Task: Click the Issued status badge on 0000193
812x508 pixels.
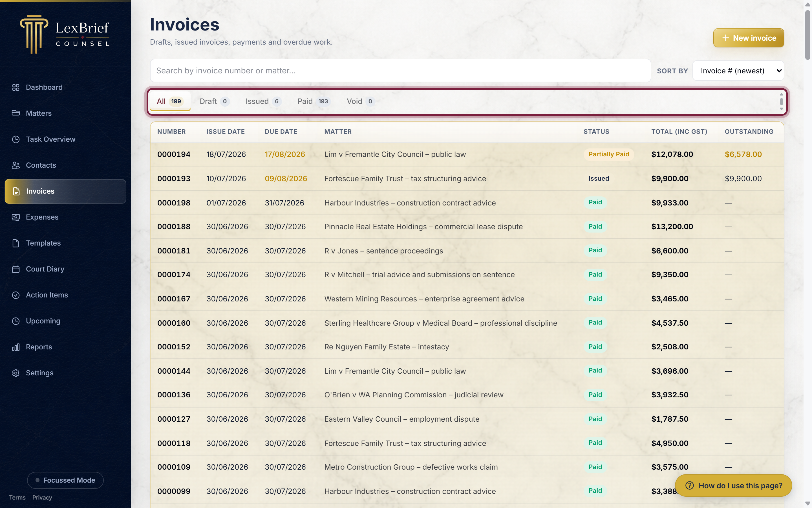Action: (599, 179)
